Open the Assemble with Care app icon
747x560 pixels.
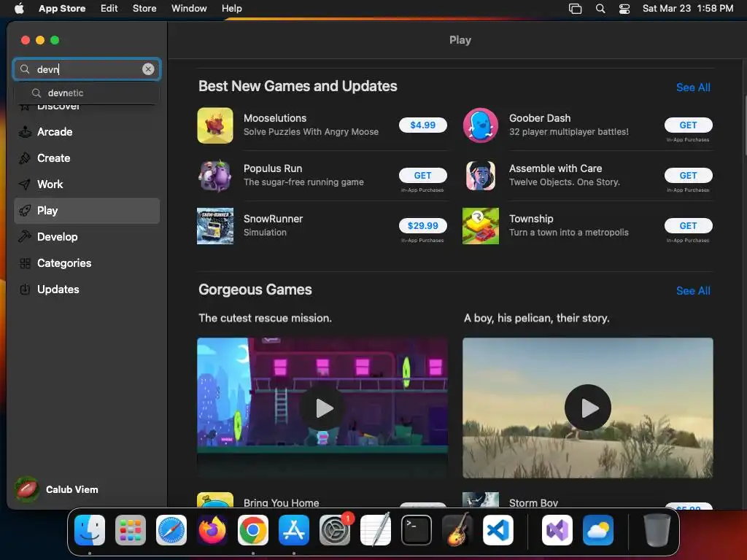481,176
